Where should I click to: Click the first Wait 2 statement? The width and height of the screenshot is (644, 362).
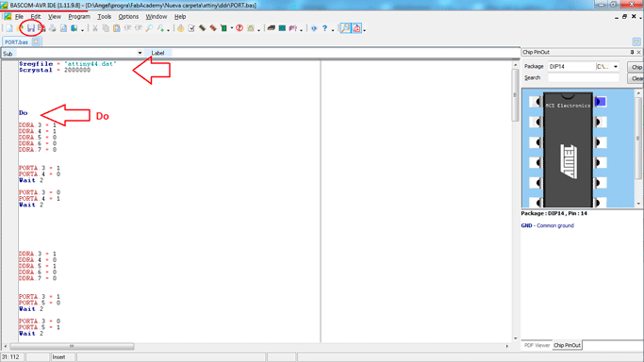tap(31, 180)
